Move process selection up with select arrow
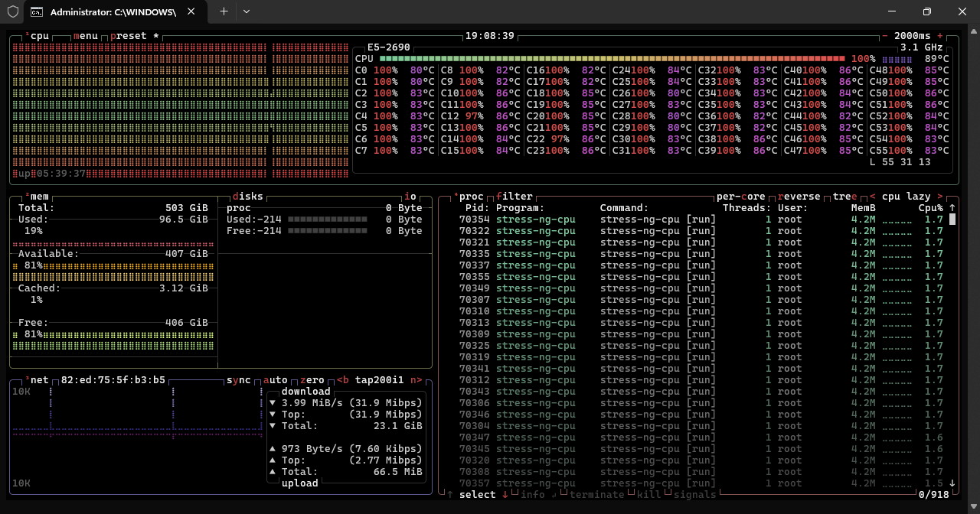The height and width of the screenshot is (514, 980). click(x=450, y=495)
